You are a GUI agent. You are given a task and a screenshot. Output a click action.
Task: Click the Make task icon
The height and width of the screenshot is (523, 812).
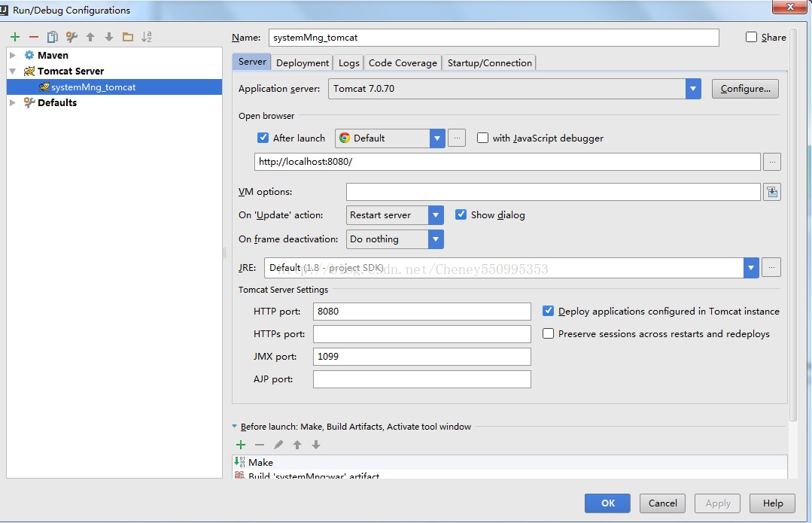pos(239,462)
